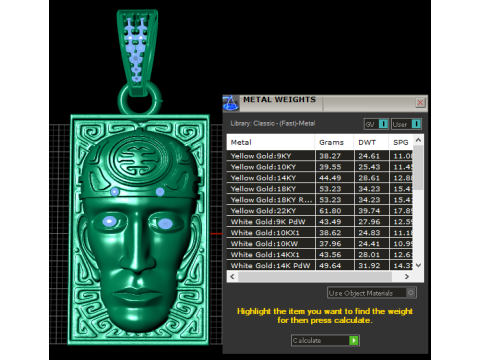Click the 37.96 grams value
Image resolution: width=480 pixels, height=360 pixels.
(330, 244)
